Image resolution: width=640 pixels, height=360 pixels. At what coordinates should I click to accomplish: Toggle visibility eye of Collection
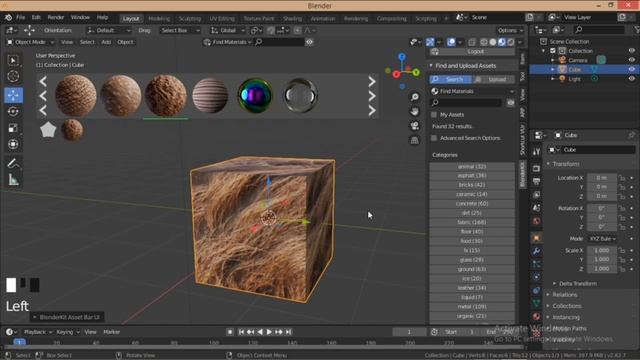point(632,51)
